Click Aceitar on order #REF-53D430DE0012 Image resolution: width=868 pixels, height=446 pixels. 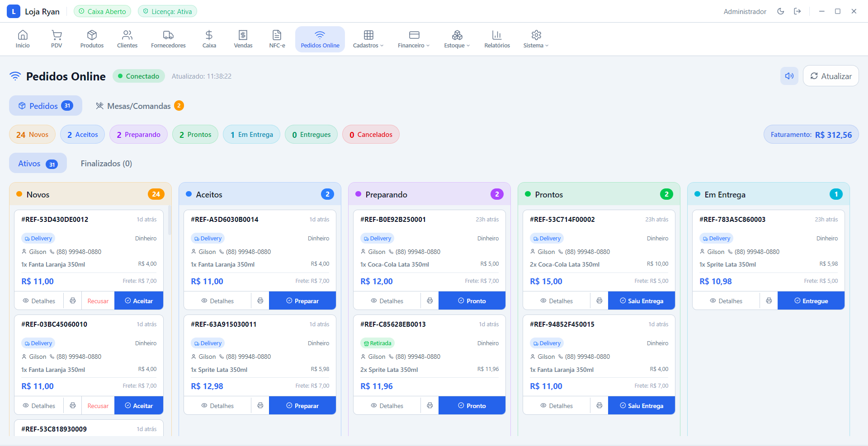click(x=139, y=301)
